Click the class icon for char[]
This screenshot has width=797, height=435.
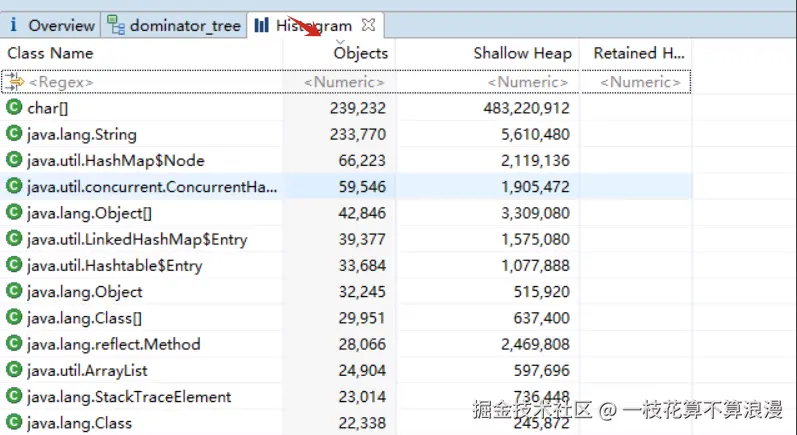[14, 107]
